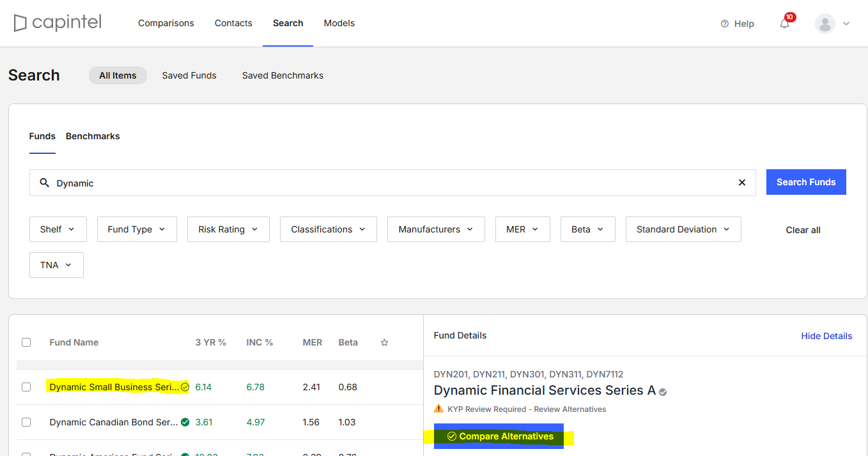Switch to the Benchmarks tab

tap(93, 136)
